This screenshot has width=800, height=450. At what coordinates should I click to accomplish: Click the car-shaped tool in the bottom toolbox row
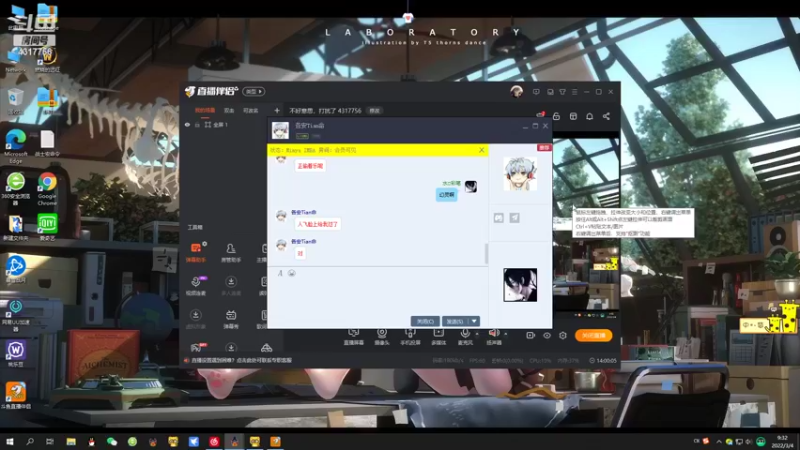(x=266, y=348)
